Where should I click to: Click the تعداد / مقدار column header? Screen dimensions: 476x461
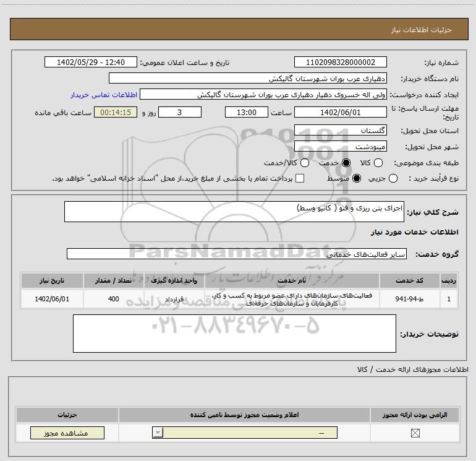pos(113,280)
